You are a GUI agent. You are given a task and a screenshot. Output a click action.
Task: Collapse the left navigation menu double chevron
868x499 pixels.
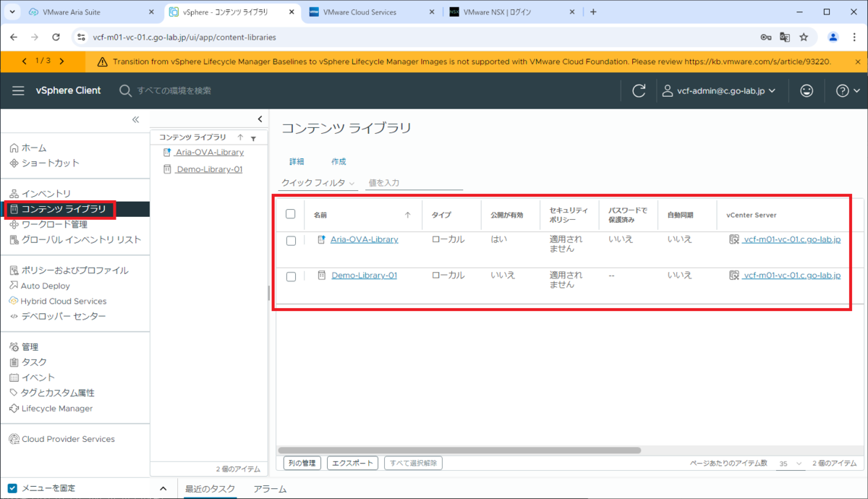tap(135, 119)
